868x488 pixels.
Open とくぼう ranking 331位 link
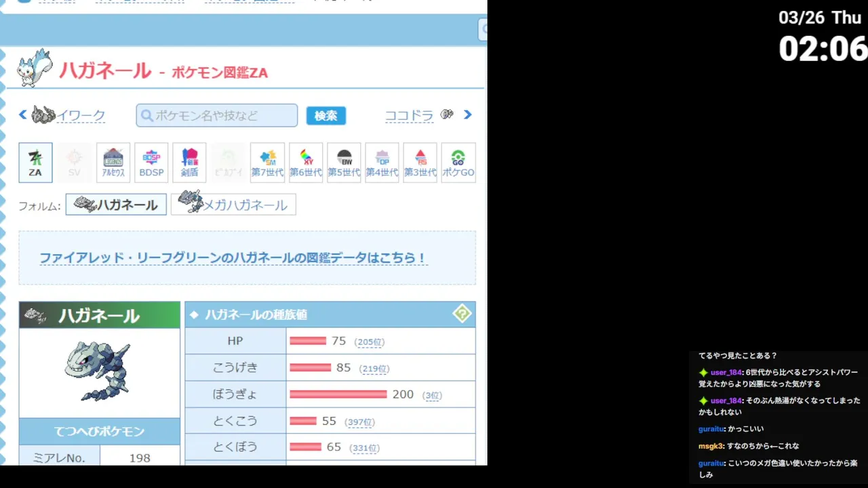point(364,448)
